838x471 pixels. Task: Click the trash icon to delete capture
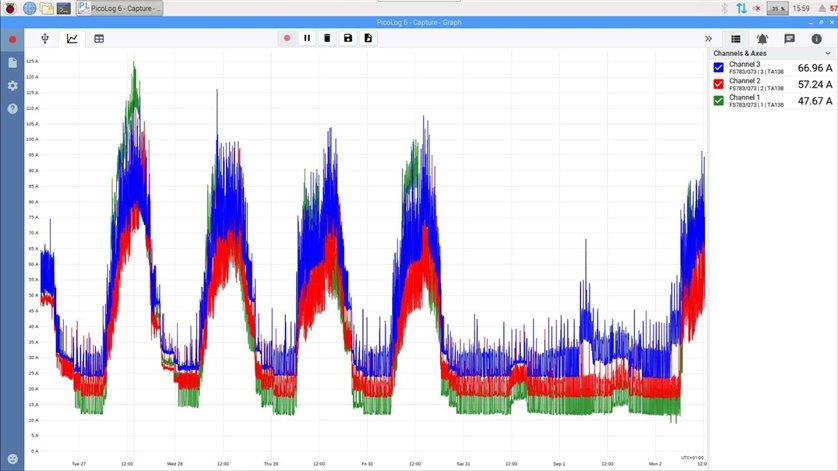click(x=327, y=39)
